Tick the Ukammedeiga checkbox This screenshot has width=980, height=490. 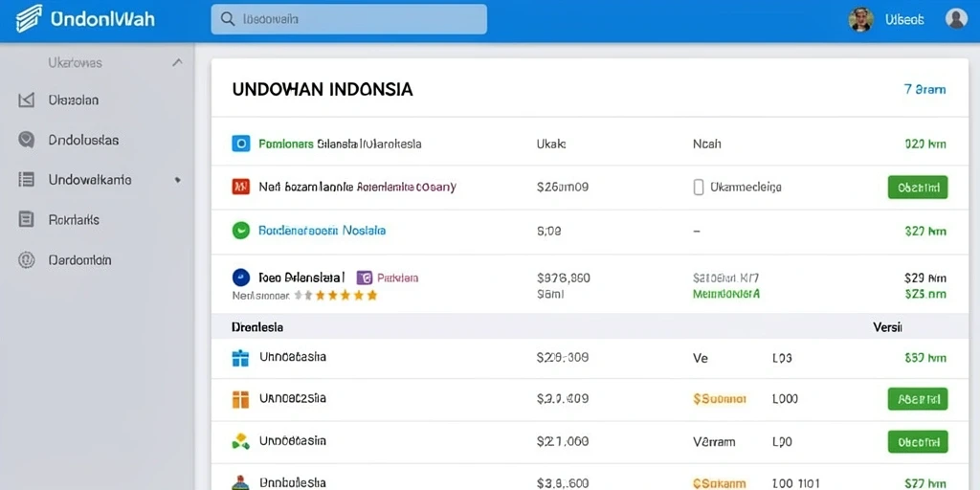[699, 187]
